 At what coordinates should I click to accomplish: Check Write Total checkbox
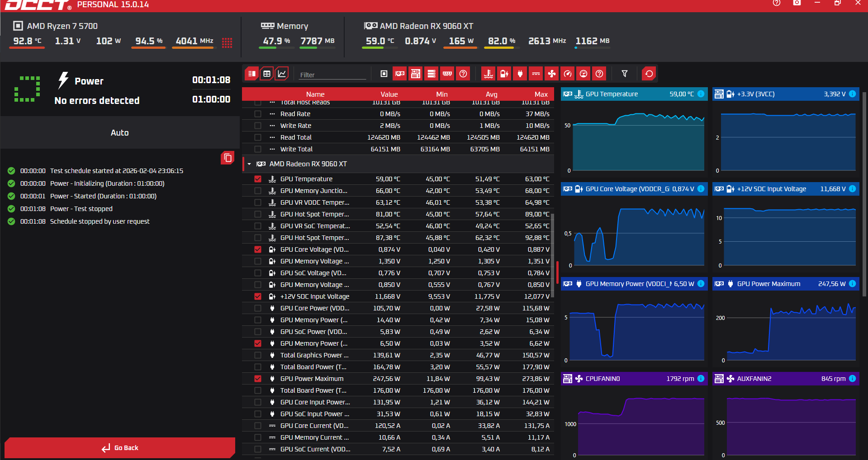tap(258, 149)
